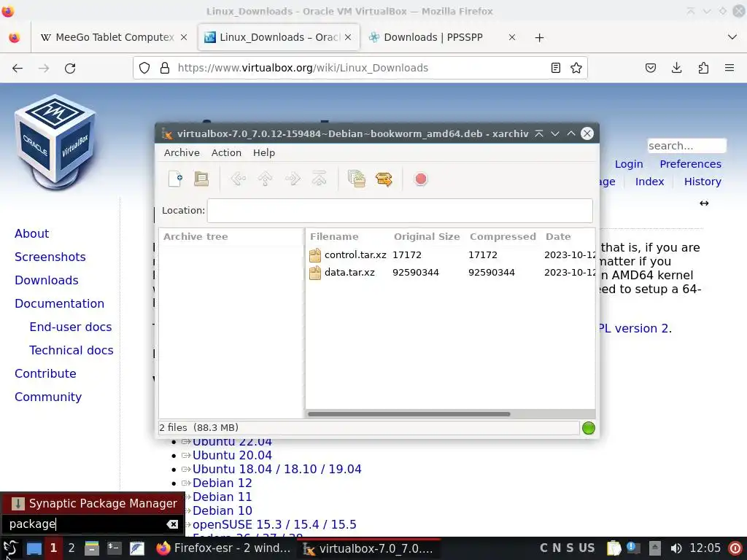This screenshot has width=747, height=560.
Task: Click the Firefox-esr taskbar window button
Action: click(x=223, y=548)
